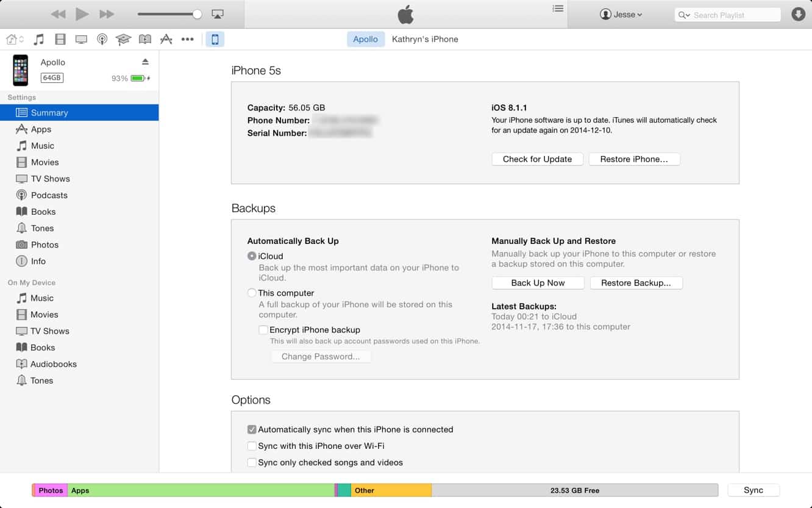Check Sync only checked songs and videos

click(x=252, y=462)
